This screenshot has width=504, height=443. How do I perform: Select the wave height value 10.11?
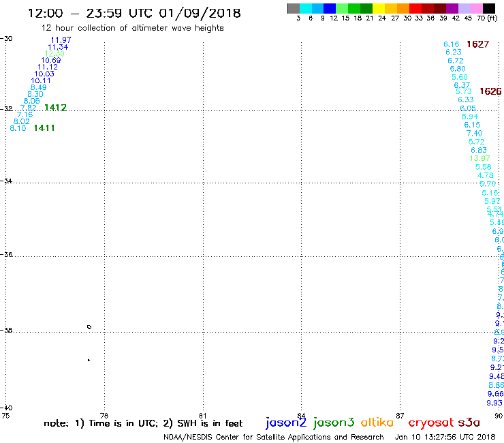coord(41,80)
